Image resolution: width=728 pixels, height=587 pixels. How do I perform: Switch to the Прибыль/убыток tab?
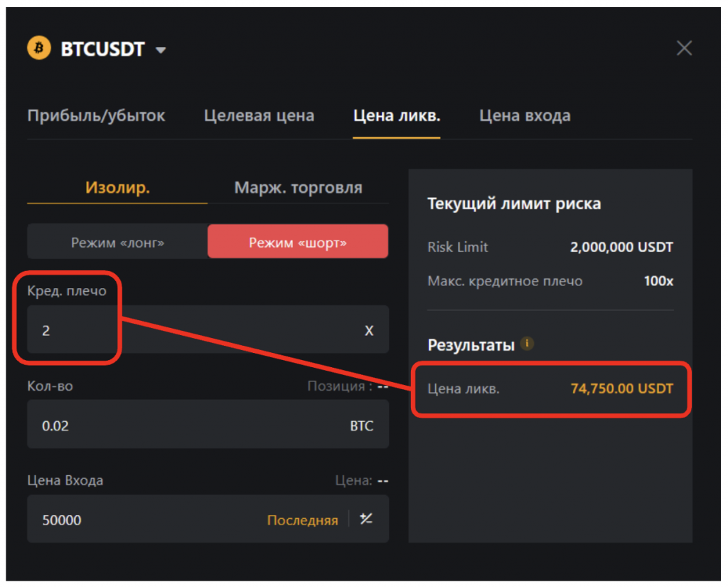[x=96, y=116]
